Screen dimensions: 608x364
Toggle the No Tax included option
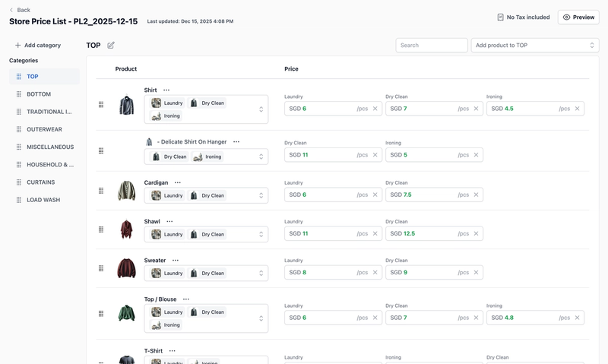[x=524, y=17]
